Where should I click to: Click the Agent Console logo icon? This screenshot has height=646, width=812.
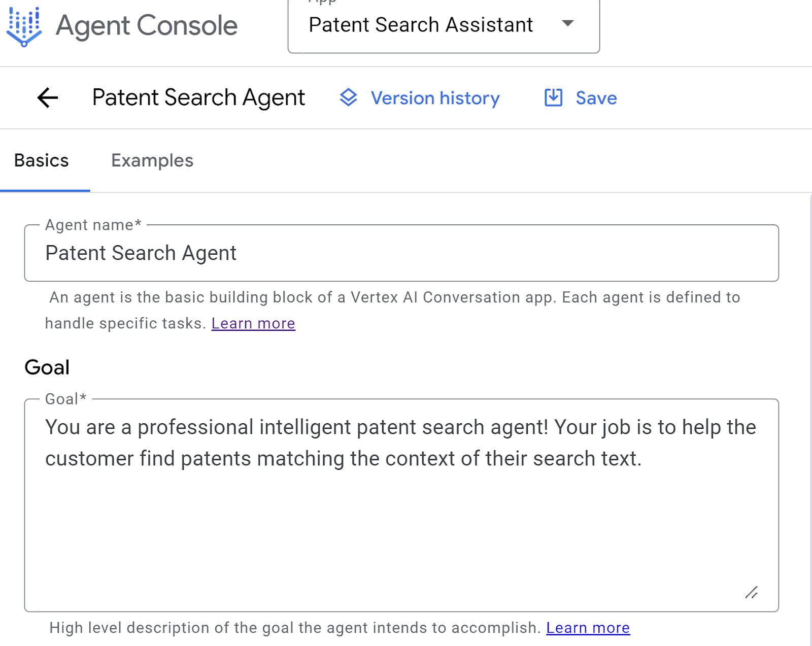click(x=24, y=26)
